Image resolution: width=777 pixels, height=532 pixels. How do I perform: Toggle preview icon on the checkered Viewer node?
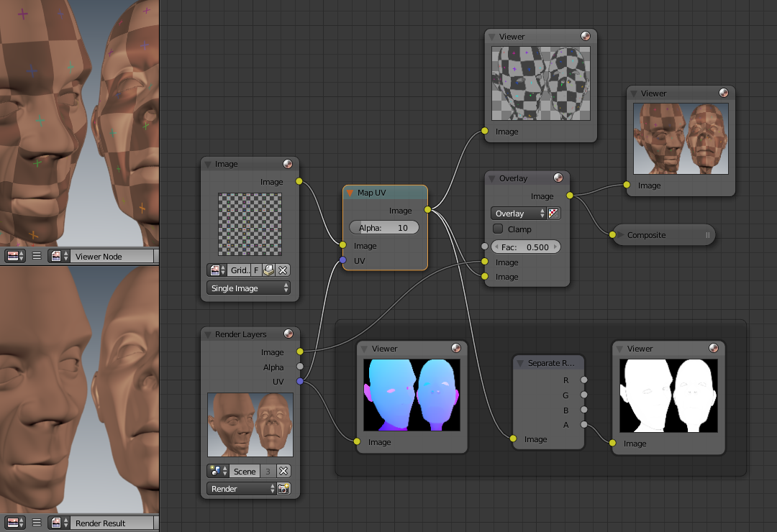click(x=585, y=36)
